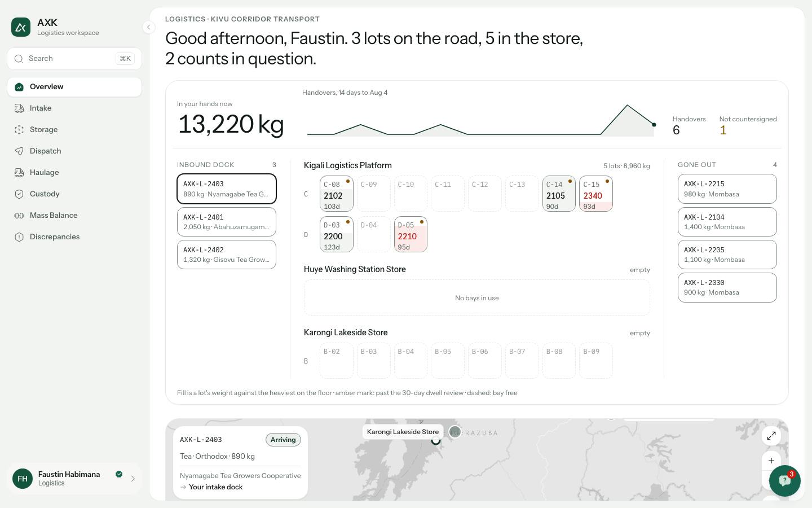Click the Storage icon in the sidebar
This screenshot has height=508, width=812.
pos(19,130)
